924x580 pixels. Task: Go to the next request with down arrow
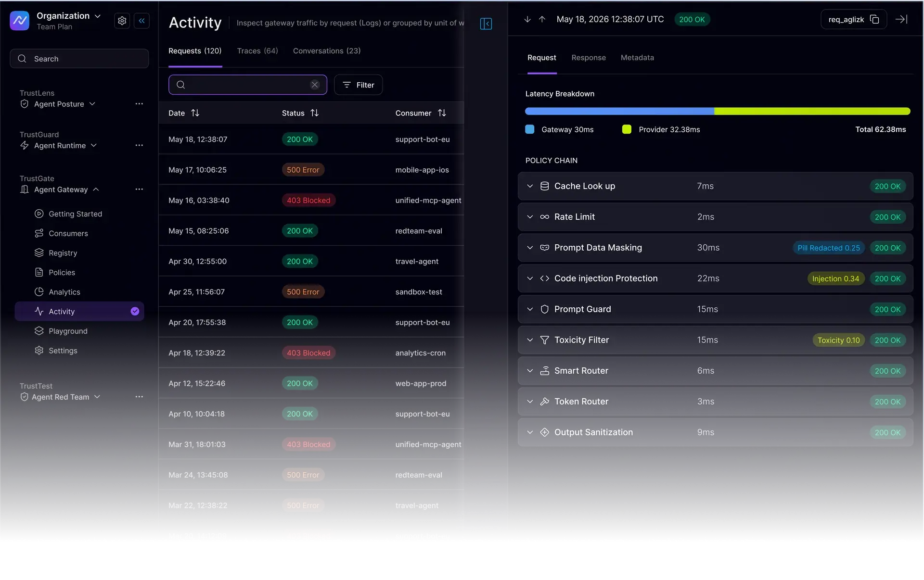point(527,19)
